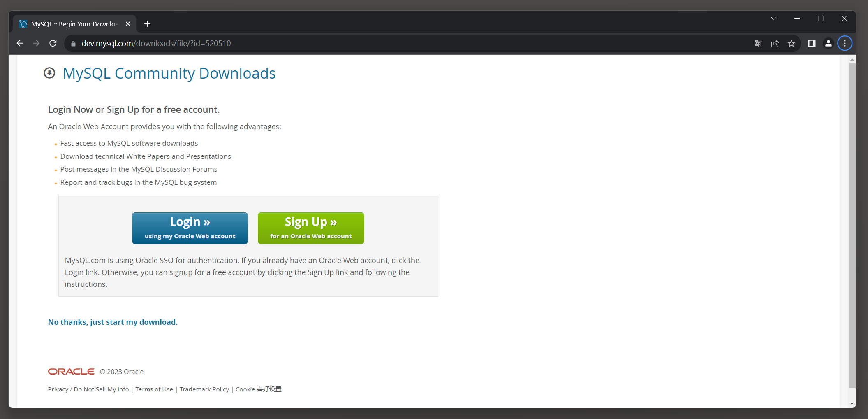The width and height of the screenshot is (868, 419).
Task: Open Cookie preferences link
Action: [x=259, y=389]
